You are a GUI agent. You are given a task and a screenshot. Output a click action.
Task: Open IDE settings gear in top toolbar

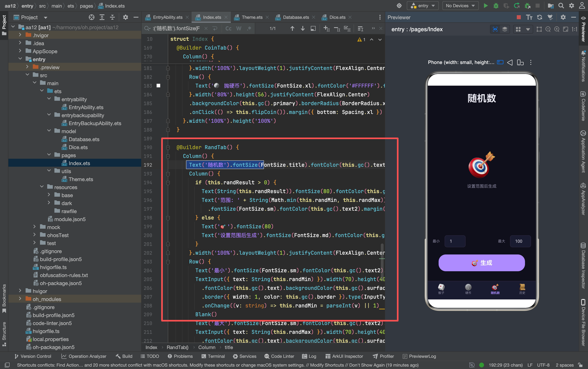click(x=572, y=6)
